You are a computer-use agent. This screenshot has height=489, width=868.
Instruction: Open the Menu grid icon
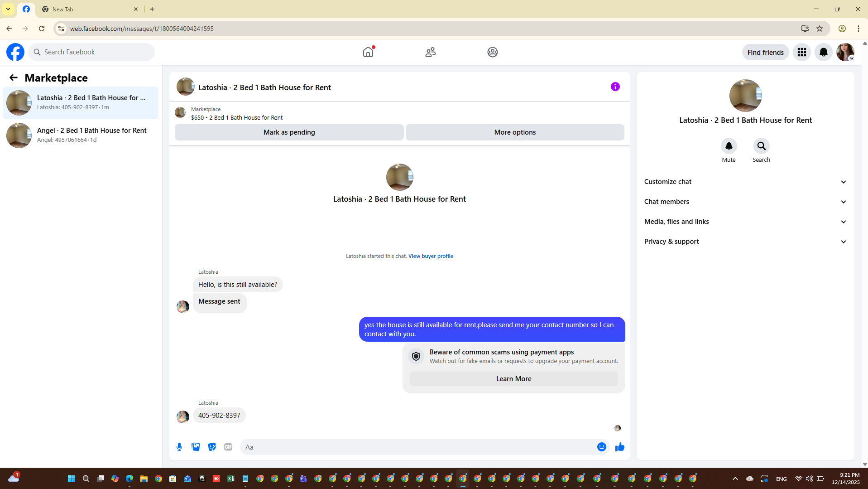[x=802, y=52]
